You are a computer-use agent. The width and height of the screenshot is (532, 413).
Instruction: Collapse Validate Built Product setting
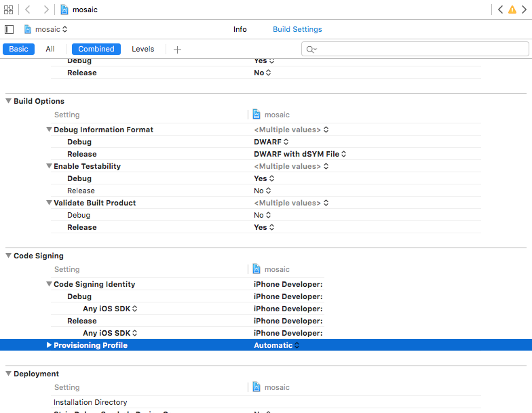49,202
